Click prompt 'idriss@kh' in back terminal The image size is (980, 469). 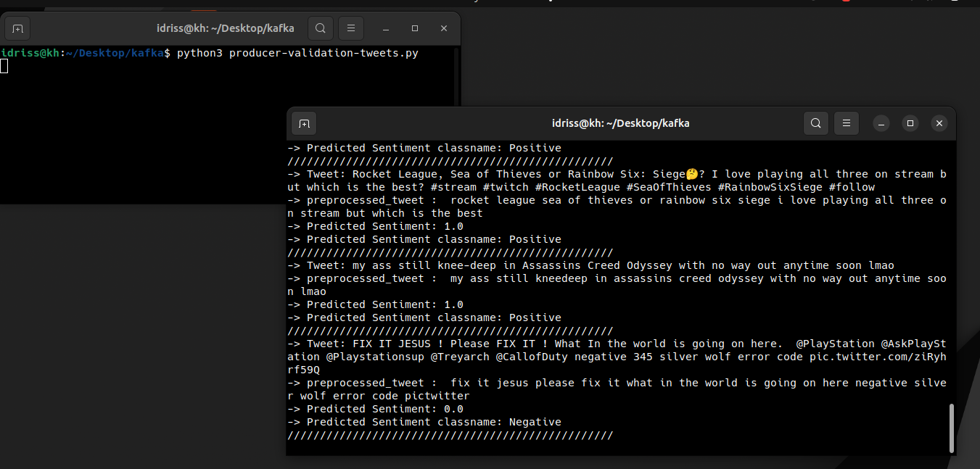[x=30, y=54]
